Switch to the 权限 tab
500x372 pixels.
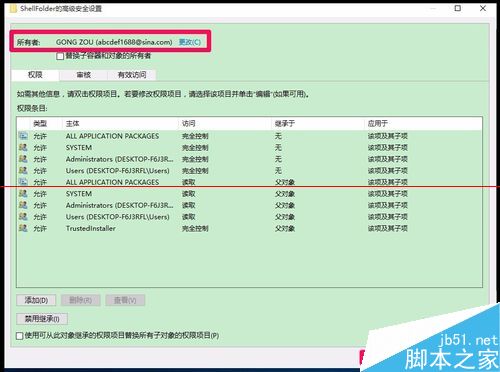point(35,75)
